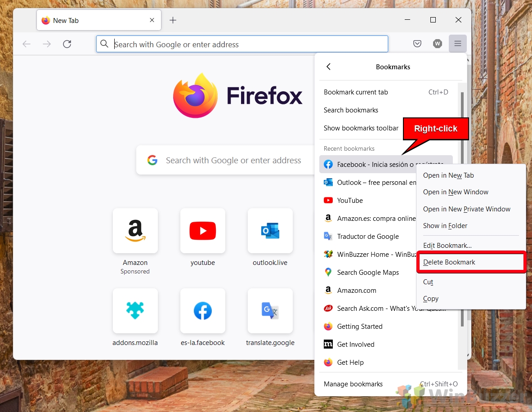Choose Cut in context menu
Viewport: 532px width, 412px height.
click(471, 282)
